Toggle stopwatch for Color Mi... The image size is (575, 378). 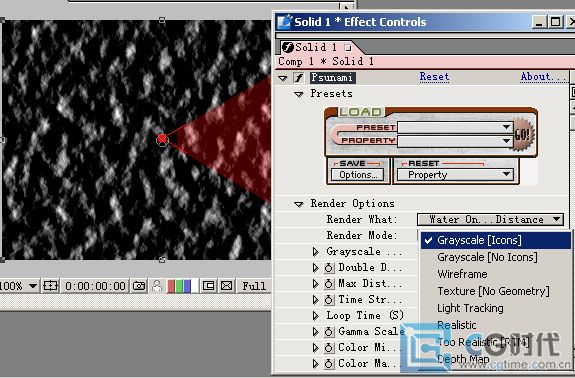point(329,348)
